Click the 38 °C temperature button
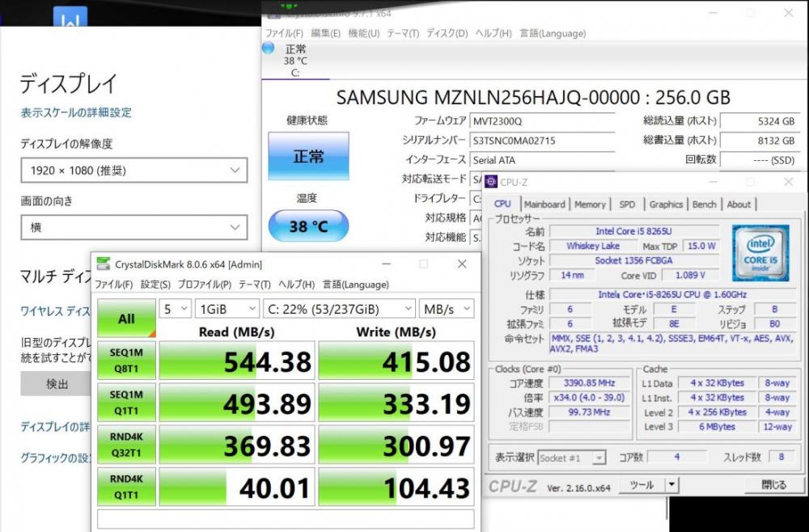The height and width of the screenshot is (532, 809). pos(308,226)
